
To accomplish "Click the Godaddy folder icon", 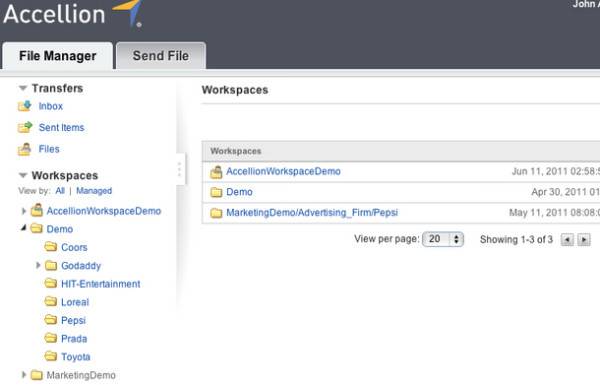I will [51, 265].
